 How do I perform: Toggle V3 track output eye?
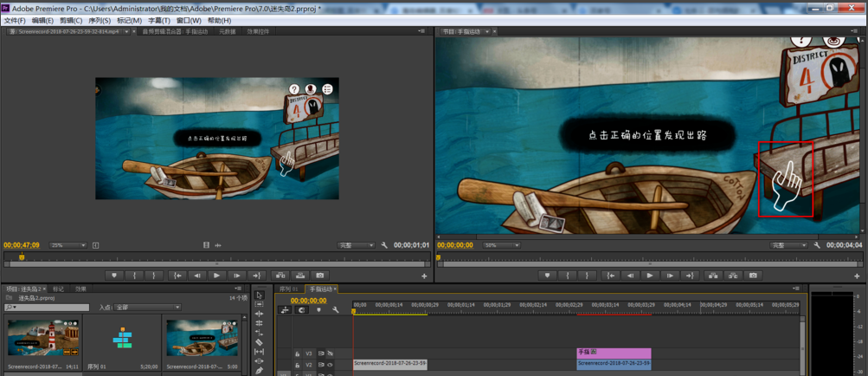point(330,353)
